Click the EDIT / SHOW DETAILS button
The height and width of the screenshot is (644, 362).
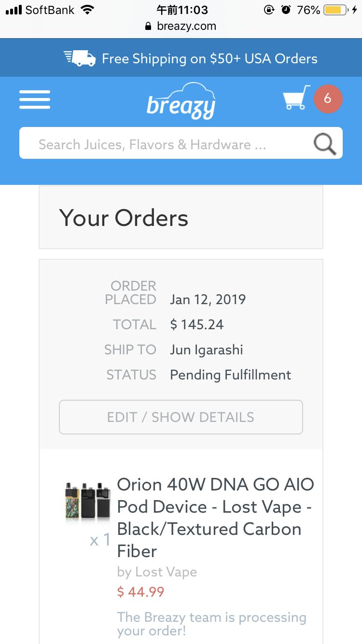pos(181,417)
